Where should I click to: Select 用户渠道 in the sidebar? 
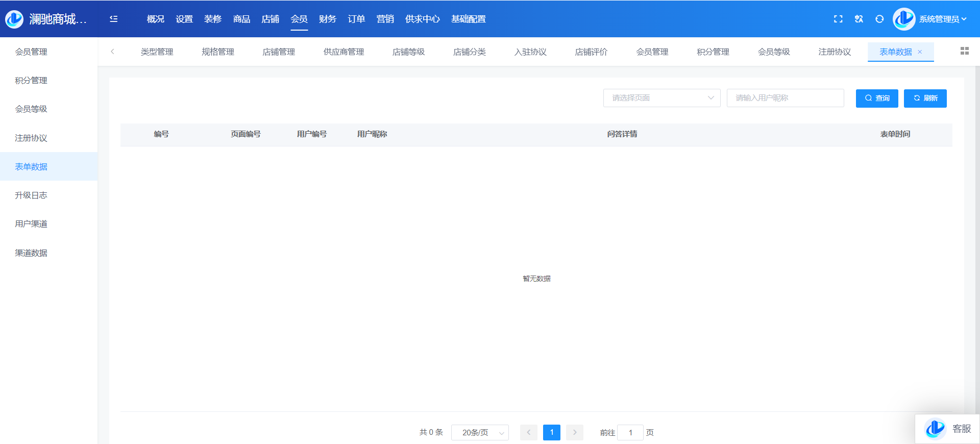click(x=31, y=224)
